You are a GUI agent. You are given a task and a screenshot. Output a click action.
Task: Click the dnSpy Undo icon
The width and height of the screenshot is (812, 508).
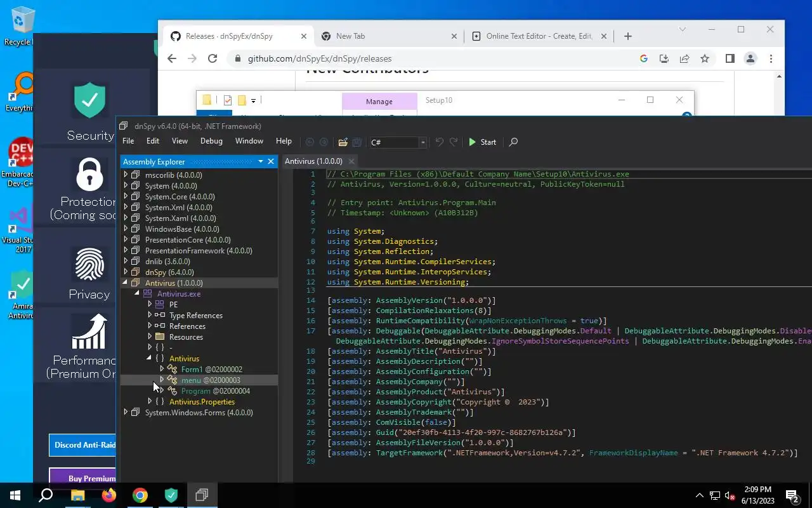pos(439,142)
